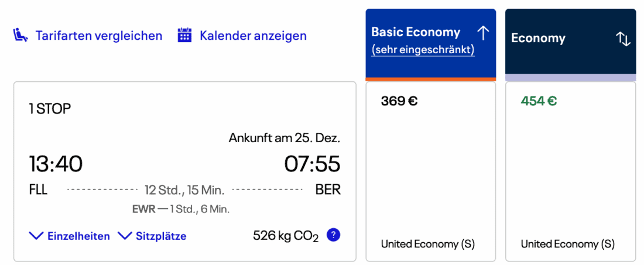Click the EWR layover info text
644x265 pixels.
181,209
